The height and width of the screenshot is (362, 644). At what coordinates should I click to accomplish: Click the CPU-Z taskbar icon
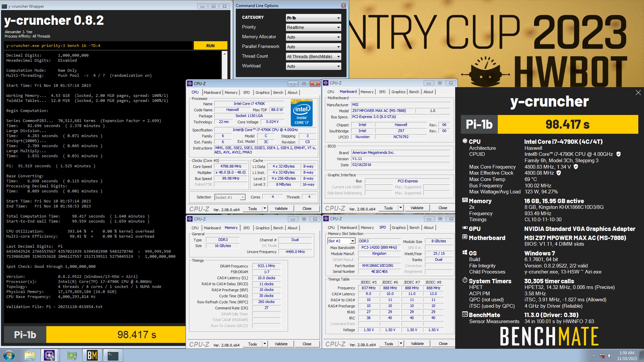pos(49,355)
